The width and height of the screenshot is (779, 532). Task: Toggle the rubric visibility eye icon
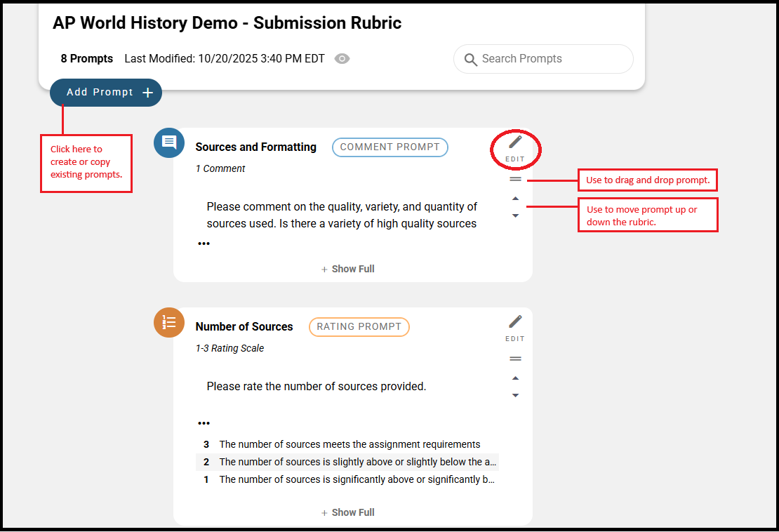point(342,59)
